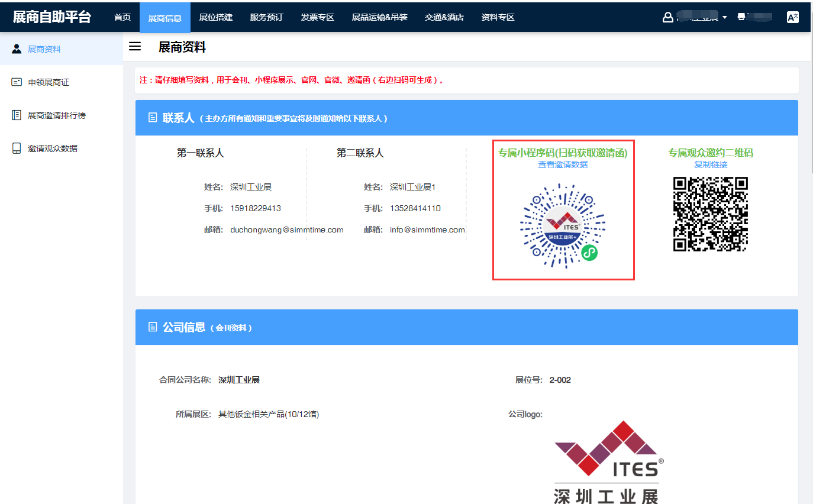Click the 展商资料 person icon in sidebar
The width and height of the screenshot is (813, 504).
pyautogui.click(x=17, y=49)
